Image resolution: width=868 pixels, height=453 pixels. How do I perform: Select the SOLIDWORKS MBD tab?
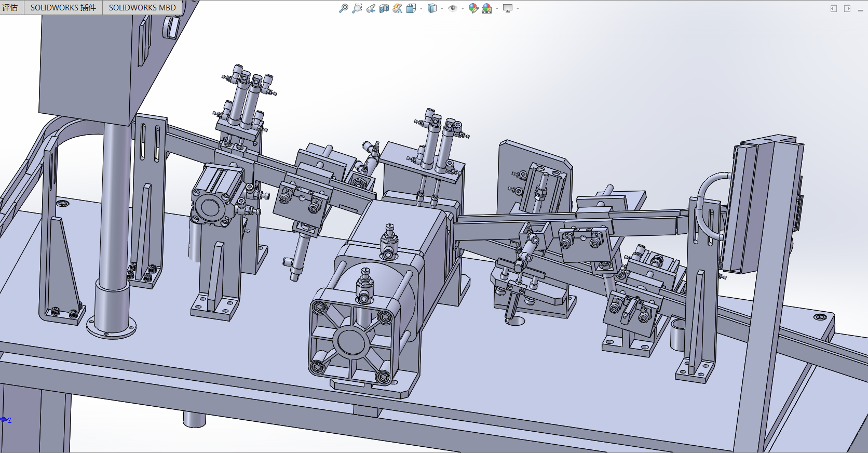[142, 8]
